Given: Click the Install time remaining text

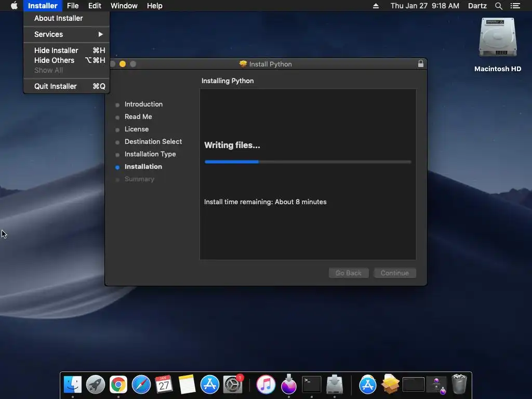Looking at the screenshot, I should [x=265, y=202].
